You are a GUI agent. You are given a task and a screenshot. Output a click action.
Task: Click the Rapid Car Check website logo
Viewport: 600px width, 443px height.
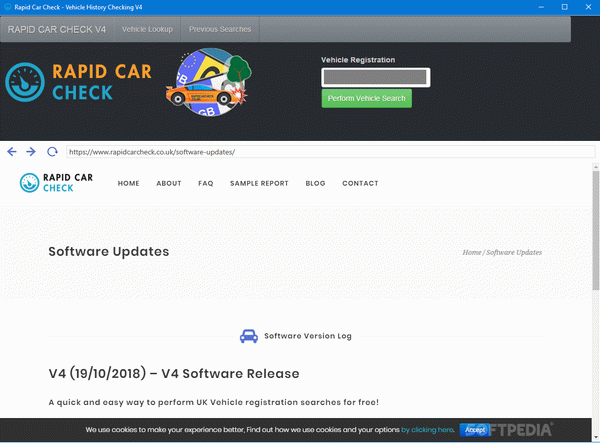tap(57, 183)
